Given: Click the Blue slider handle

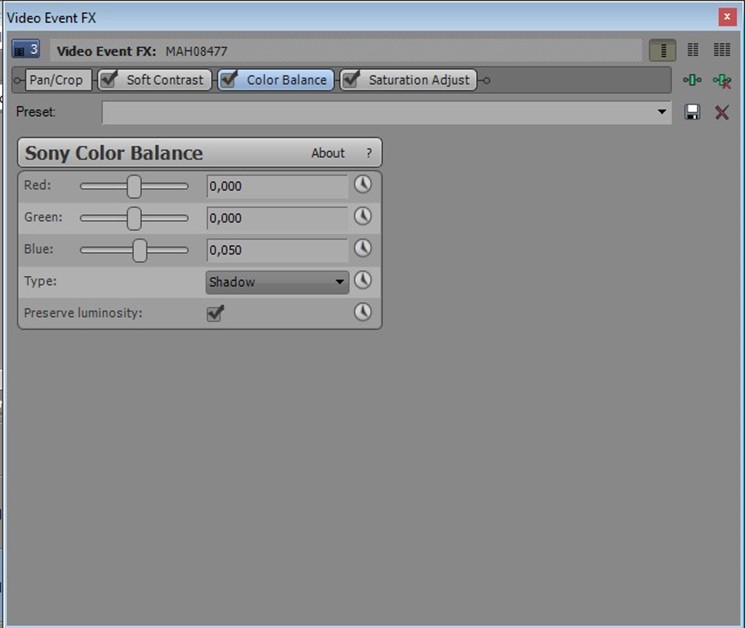Looking at the screenshot, I should click(140, 250).
